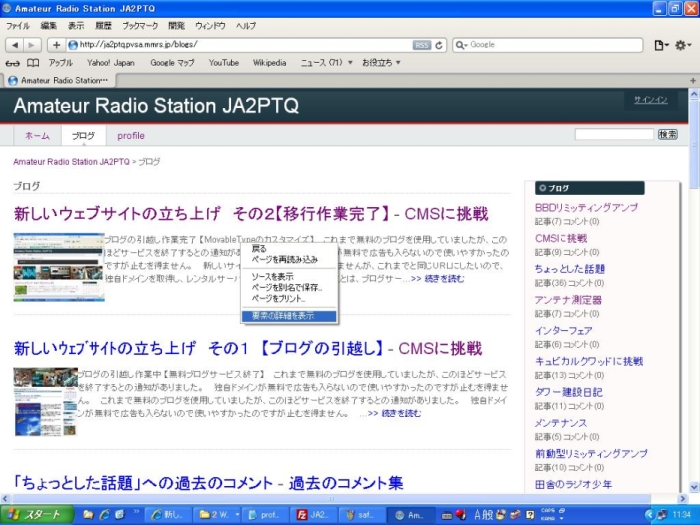
Task: Expand the ニュース (71) bookmarks folder
Action: (x=326, y=63)
